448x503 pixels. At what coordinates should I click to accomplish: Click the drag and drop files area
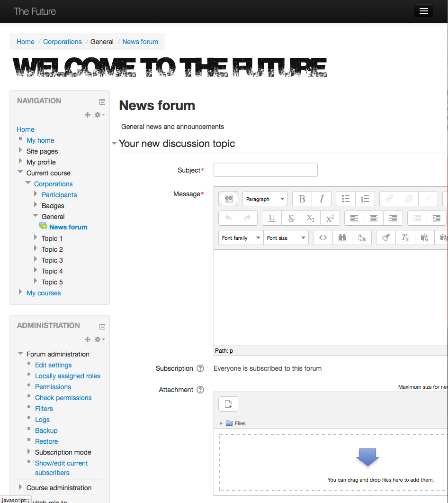pyautogui.click(x=333, y=462)
